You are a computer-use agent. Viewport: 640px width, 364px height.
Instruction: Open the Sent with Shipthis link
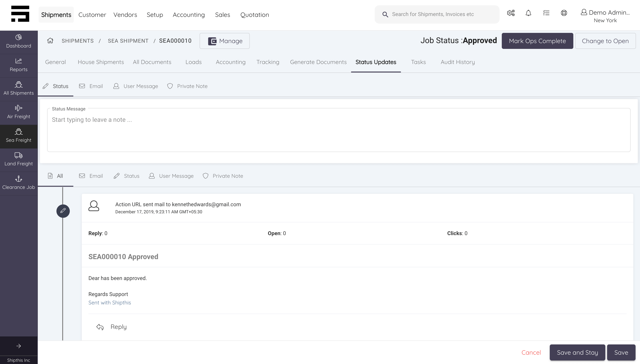click(x=110, y=302)
